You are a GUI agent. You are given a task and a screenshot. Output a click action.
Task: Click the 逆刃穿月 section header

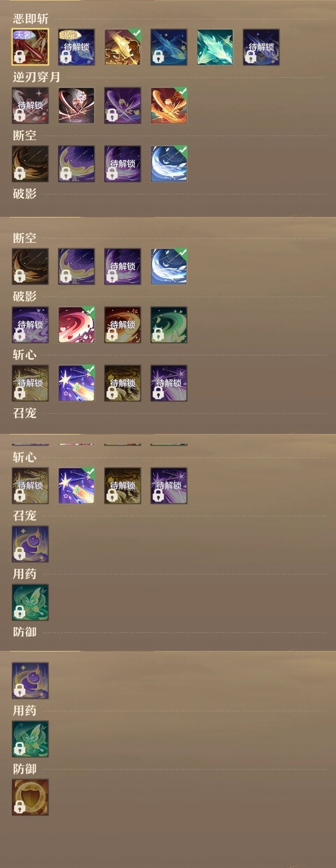[x=37, y=77]
